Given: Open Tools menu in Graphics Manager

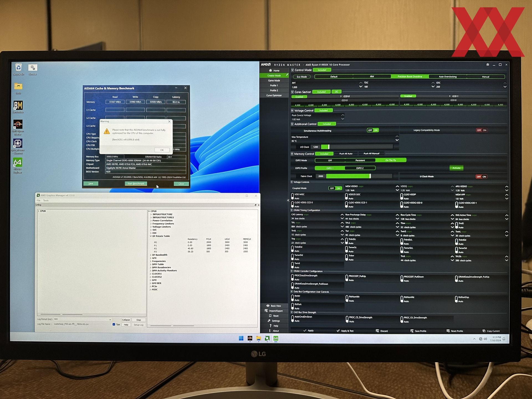Looking at the screenshot, I should (46, 201).
